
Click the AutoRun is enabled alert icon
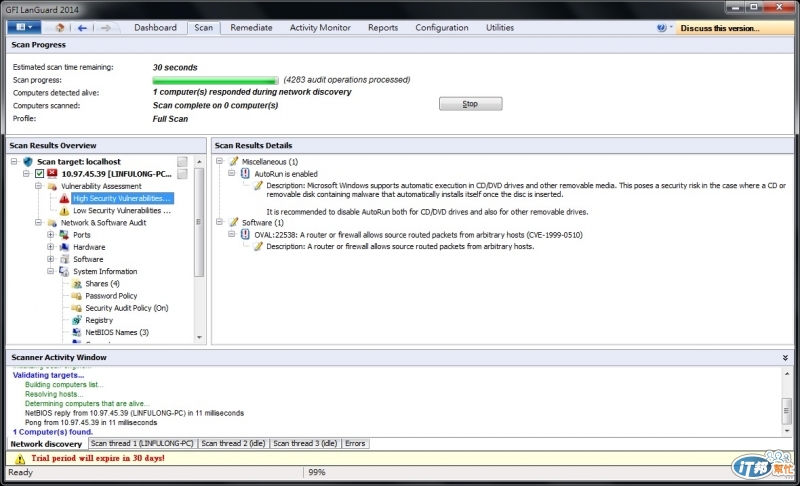coord(245,173)
